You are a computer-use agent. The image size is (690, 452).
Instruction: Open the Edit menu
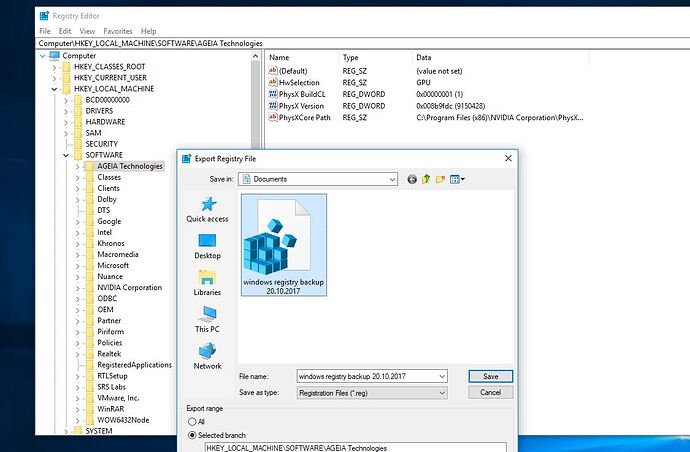click(65, 31)
